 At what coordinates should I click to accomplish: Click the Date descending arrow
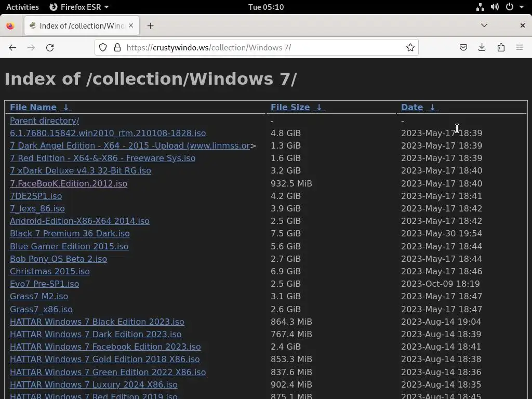[433, 107]
